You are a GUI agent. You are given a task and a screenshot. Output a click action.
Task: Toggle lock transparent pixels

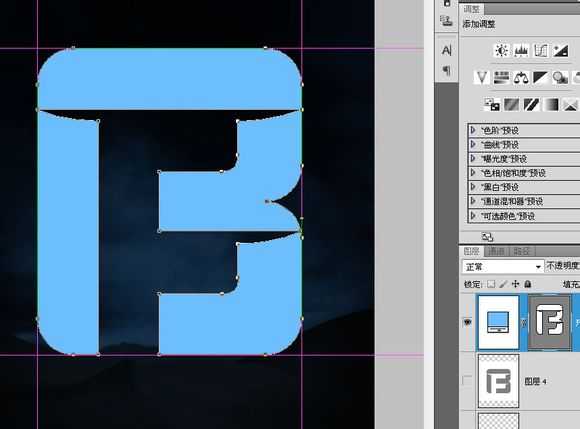pyautogui.click(x=491, y=284)
